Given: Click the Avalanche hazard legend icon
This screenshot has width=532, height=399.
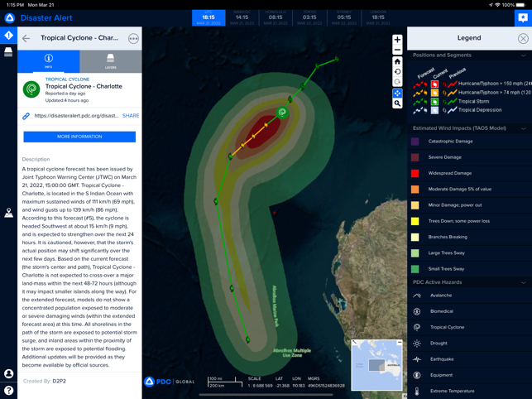Looking at the screenshot, I should coord(417,296).
